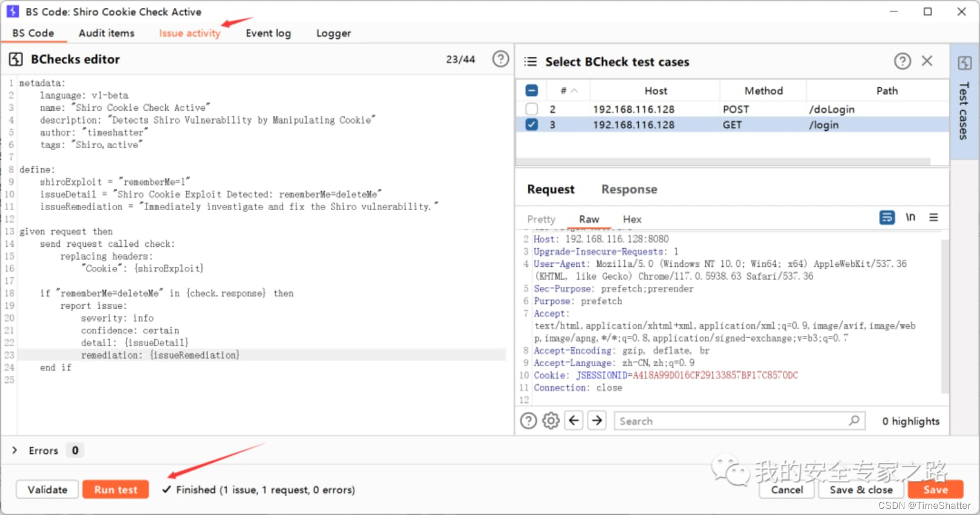Screen dimensions: 980x515
Task: Click the Test cases sidebar icon
Action: [964, 63]
